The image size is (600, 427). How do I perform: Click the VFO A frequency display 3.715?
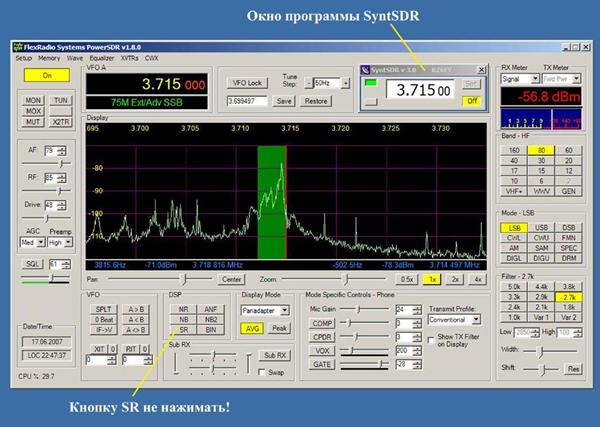(147, 84)
